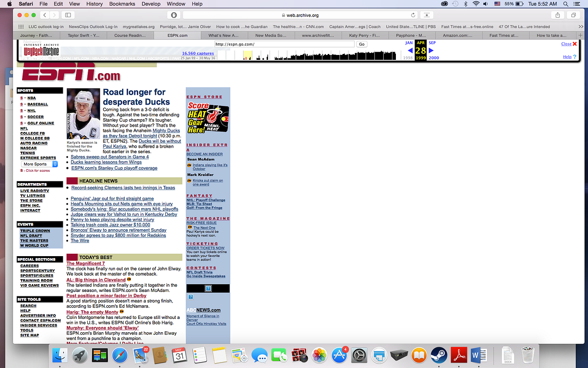Image resolution: width=588 pixels, height=368 pixels.
Task: Click the Heat Gear store ad image
Action: [208, 118]
